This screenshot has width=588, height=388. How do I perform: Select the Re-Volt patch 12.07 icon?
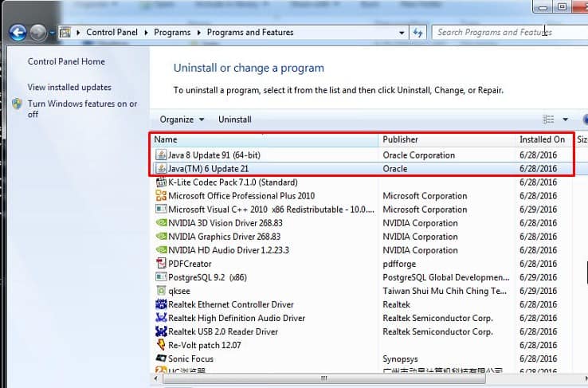click(161, 344)
